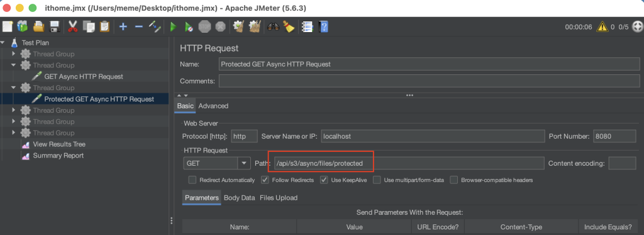Enable Use multipart/form-data checkbox
The height and width of the screenshot is (235, 644).
point(377,180)
